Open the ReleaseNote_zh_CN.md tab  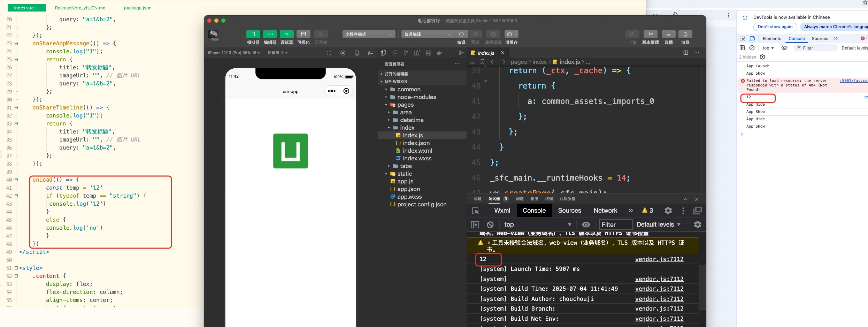[x=80, y=8]
